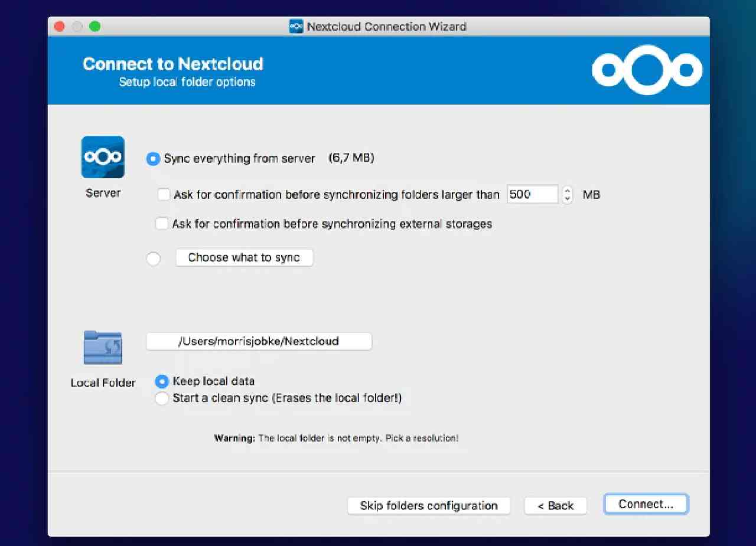Screen dimensions: 756x546
Task: Click the MB unit label
Action: (591, 195)
